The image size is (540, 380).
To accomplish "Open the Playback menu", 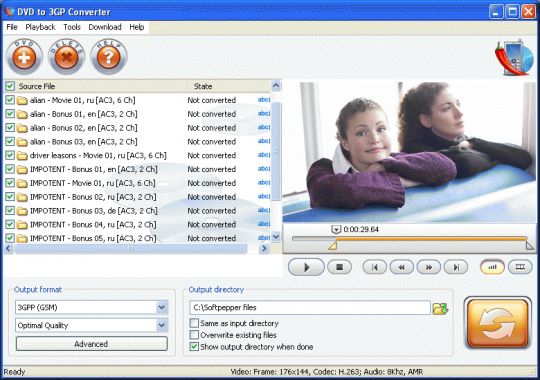I will [40, 27].
